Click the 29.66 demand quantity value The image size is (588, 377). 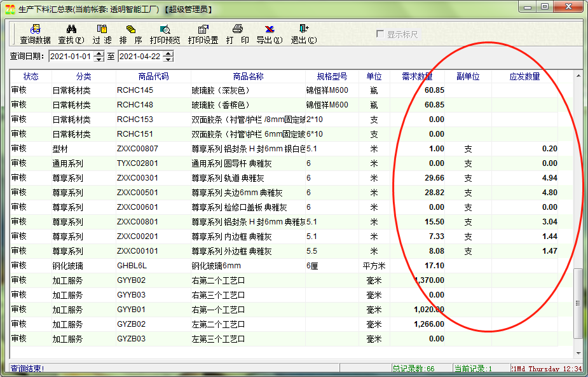click(x=434, y=178)
